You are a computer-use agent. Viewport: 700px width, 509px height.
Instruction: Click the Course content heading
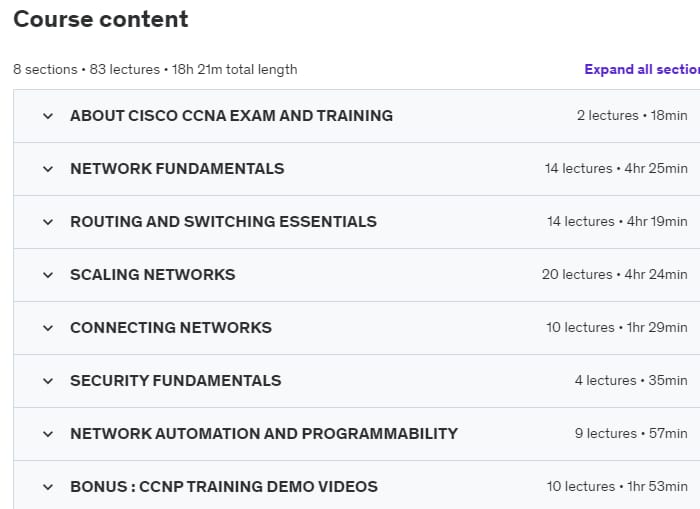[x=101, y=19]
